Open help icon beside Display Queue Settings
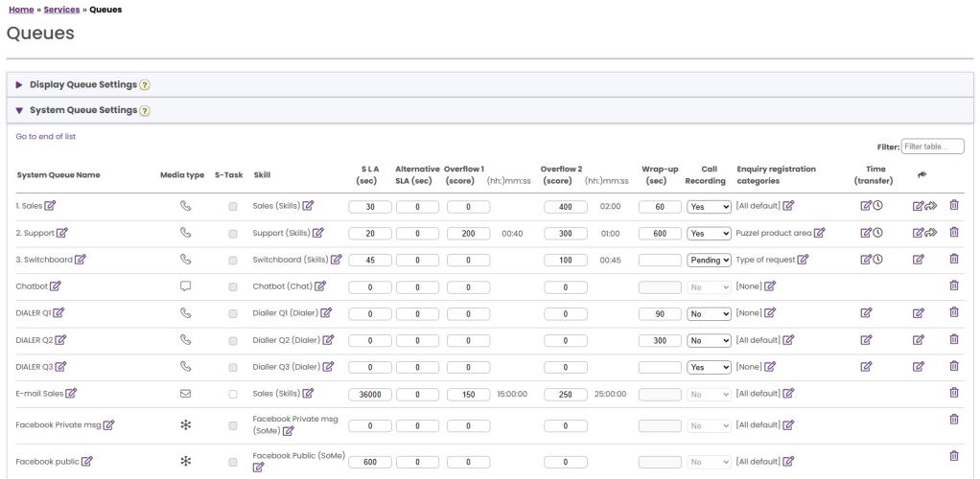 tap(146, 85)
